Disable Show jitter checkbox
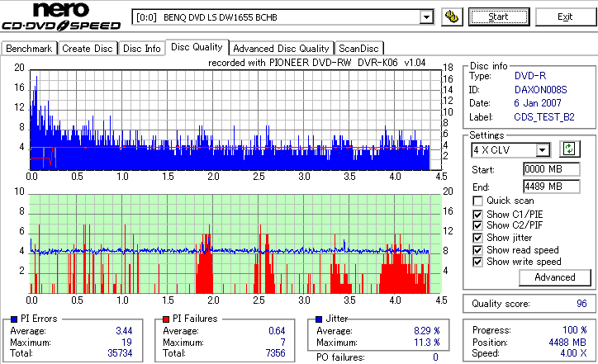 pos(477,238)
